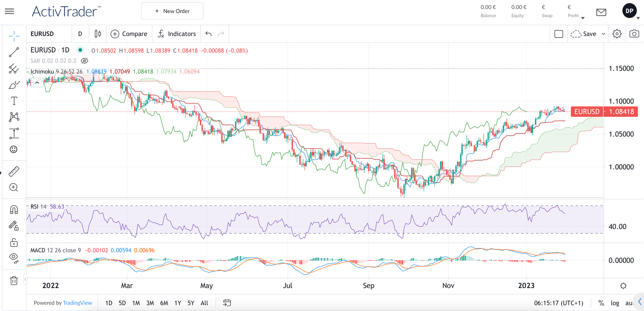The width and height of the screenshot is (644, 311).
Task: Select the 6M time range
Action: 164,303
